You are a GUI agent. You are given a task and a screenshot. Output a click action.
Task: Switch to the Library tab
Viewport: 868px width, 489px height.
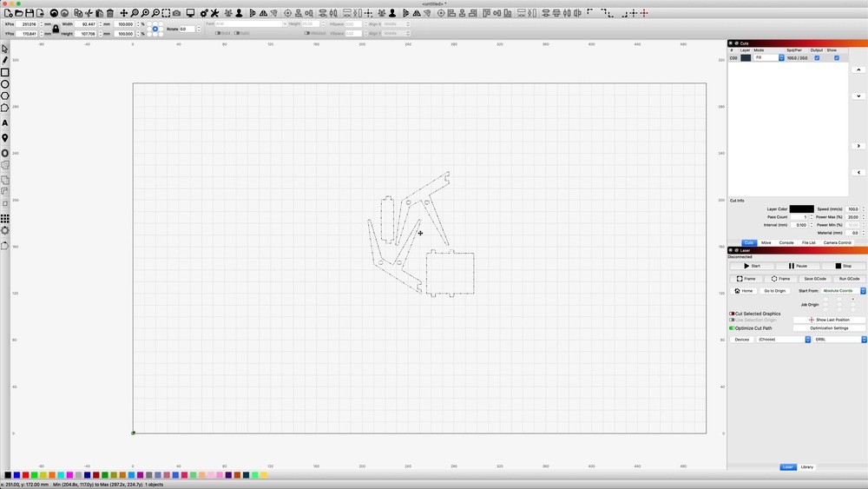pyautogui.click(x=807, y=466)
